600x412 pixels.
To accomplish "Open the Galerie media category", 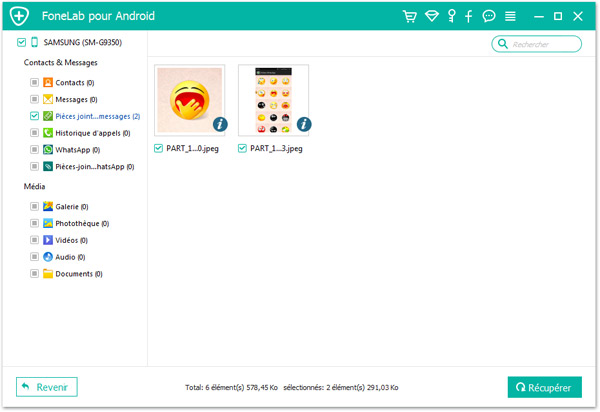I will (x=71, y=207).
